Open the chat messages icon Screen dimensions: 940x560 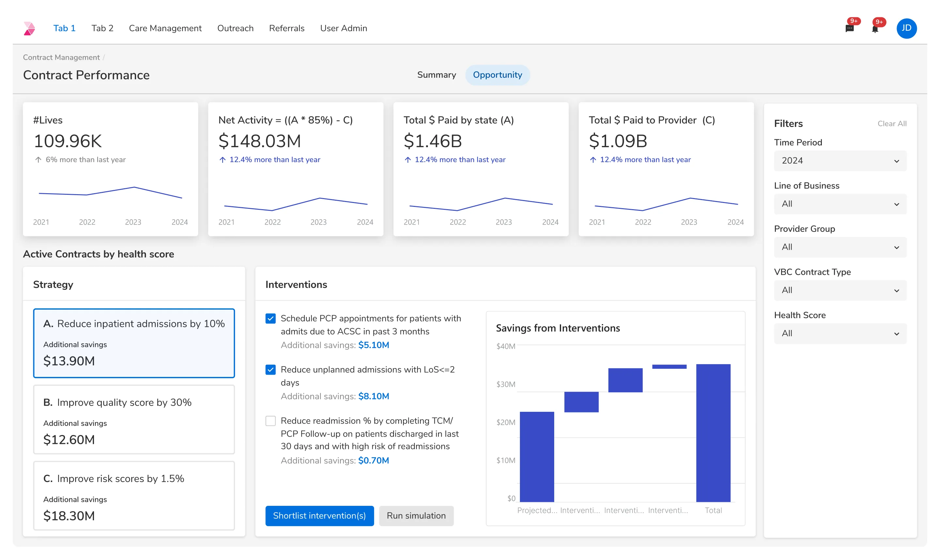tap(850, 28)
